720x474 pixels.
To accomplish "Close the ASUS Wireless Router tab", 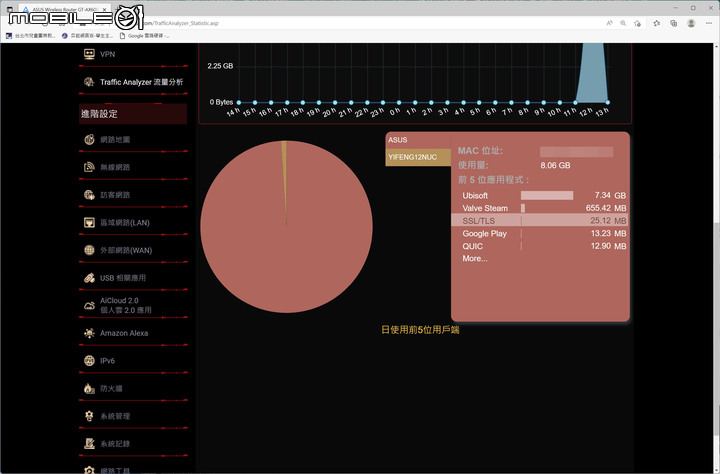I will click(x=105, y=9).
